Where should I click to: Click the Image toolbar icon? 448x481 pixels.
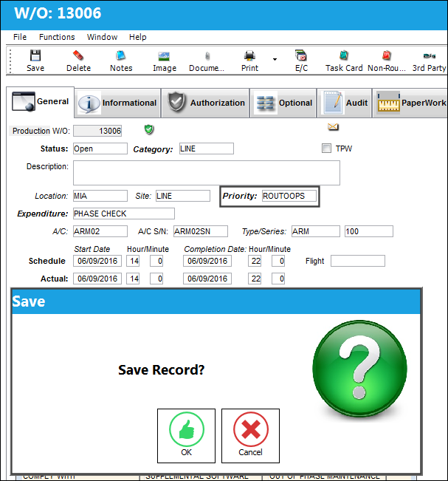click(164, 56)
